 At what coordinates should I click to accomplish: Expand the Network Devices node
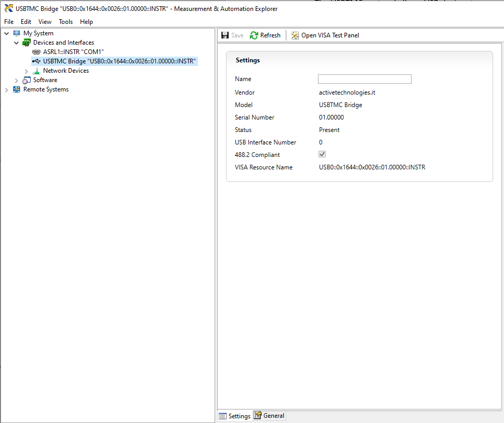[x=26, y=71]
